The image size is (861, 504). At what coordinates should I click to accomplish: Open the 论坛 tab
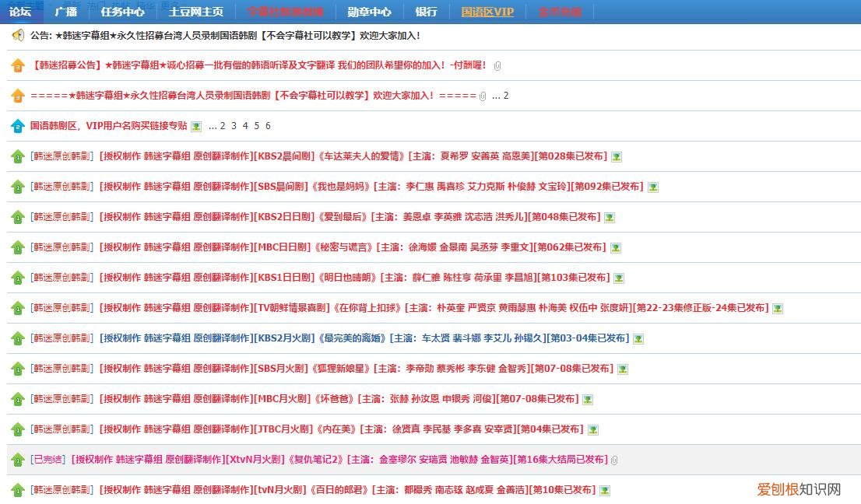click(x=20, y=12)
